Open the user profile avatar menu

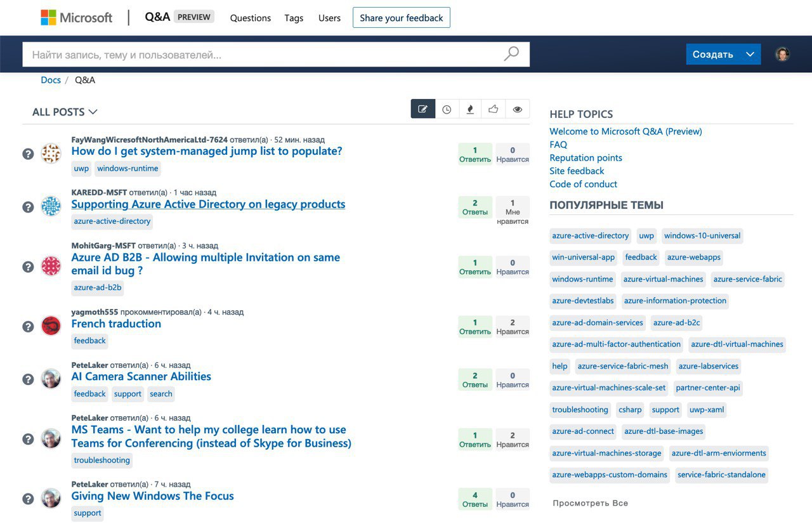pyautogui.click(x=782, y=54)
